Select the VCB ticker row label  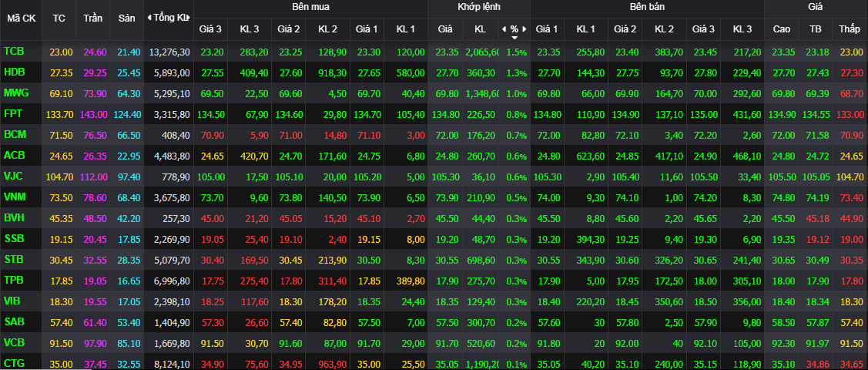click(x=14, y=341)
